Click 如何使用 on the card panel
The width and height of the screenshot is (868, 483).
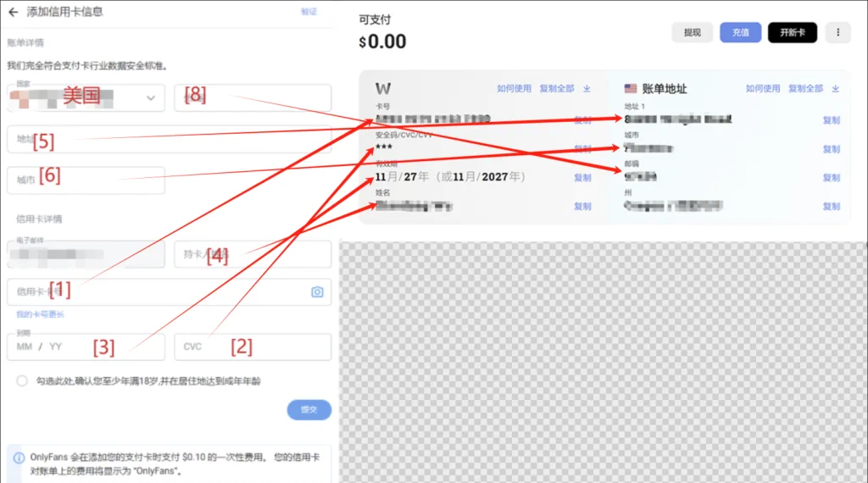(x=514, y=89)
